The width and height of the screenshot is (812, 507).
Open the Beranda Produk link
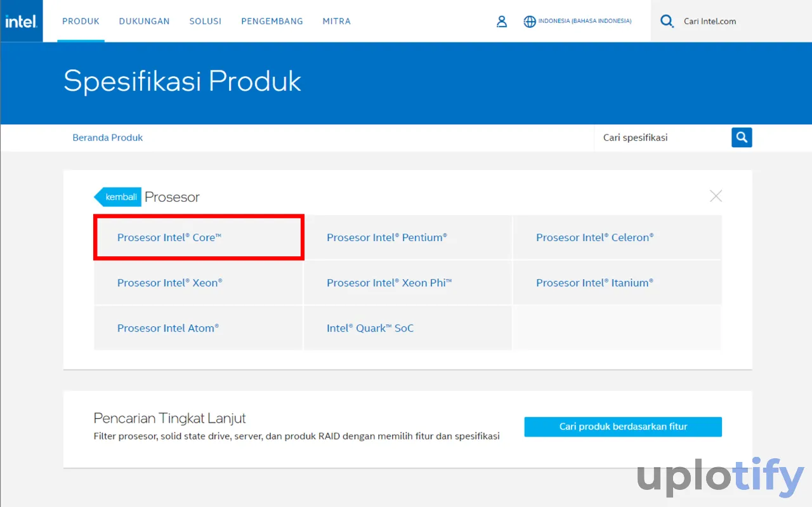[108, 137]
